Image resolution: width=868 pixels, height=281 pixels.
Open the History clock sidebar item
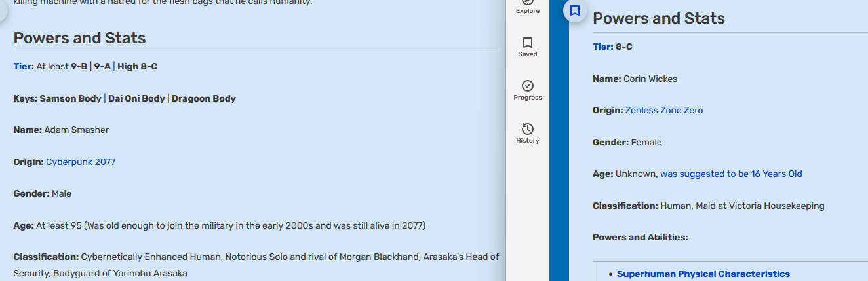coord(527,134)
